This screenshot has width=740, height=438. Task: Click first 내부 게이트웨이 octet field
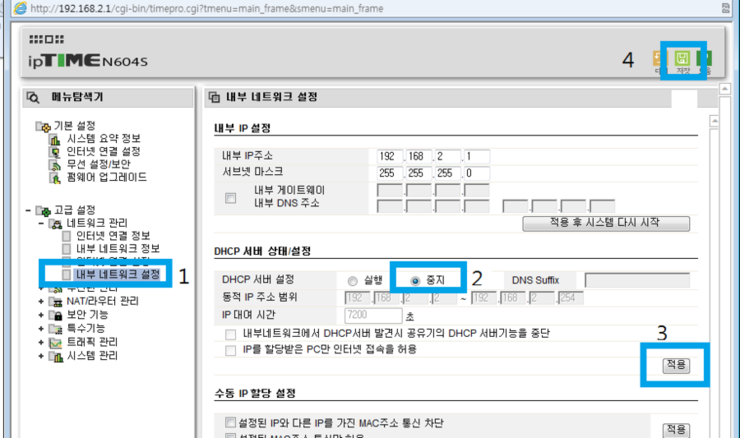click(x=390, y=190)
